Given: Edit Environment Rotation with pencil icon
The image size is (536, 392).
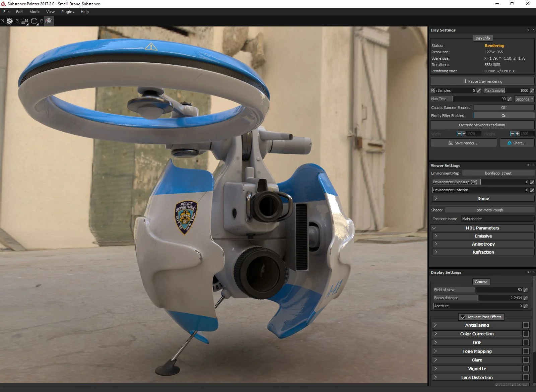Looking at the screenshot, I should pyautogui.click(x=532, y=190).
